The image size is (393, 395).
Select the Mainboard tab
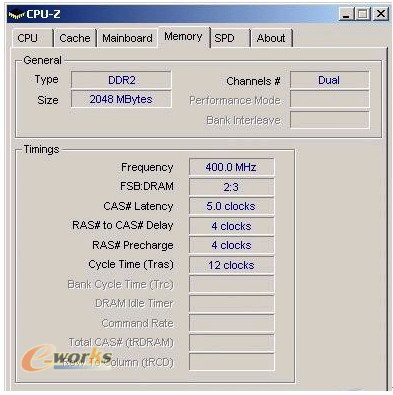point(127,38)
